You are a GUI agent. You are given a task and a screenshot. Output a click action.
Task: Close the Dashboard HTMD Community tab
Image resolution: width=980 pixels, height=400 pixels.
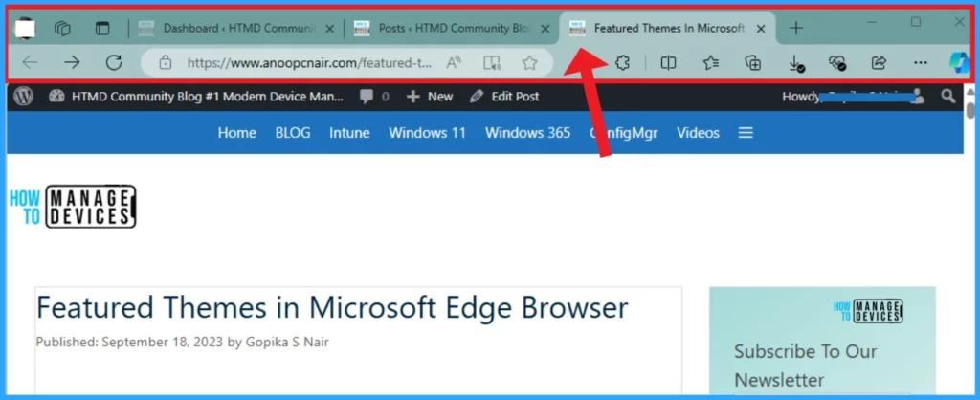click(x=330, y=28)
